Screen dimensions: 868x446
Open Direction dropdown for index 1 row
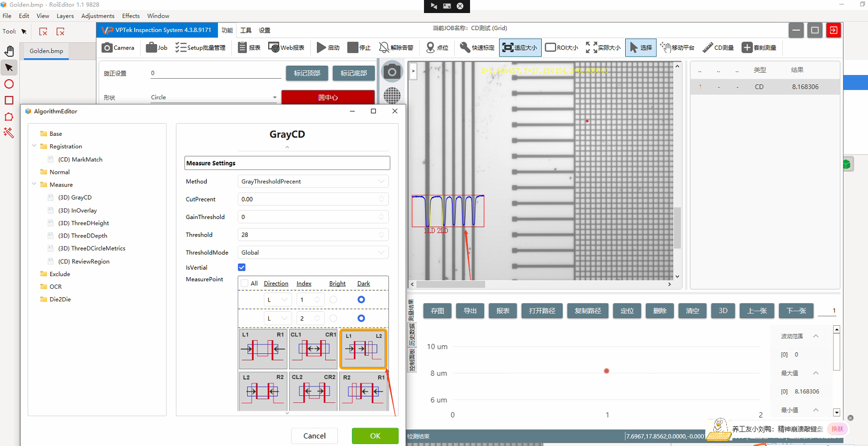tap(278, 300)
